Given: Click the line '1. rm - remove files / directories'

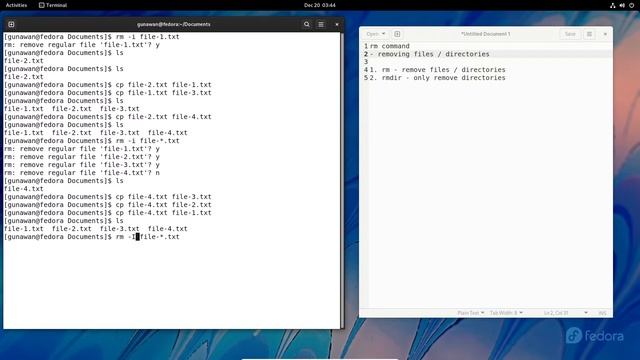Looking at the screenshot, I should click(438, 70).
